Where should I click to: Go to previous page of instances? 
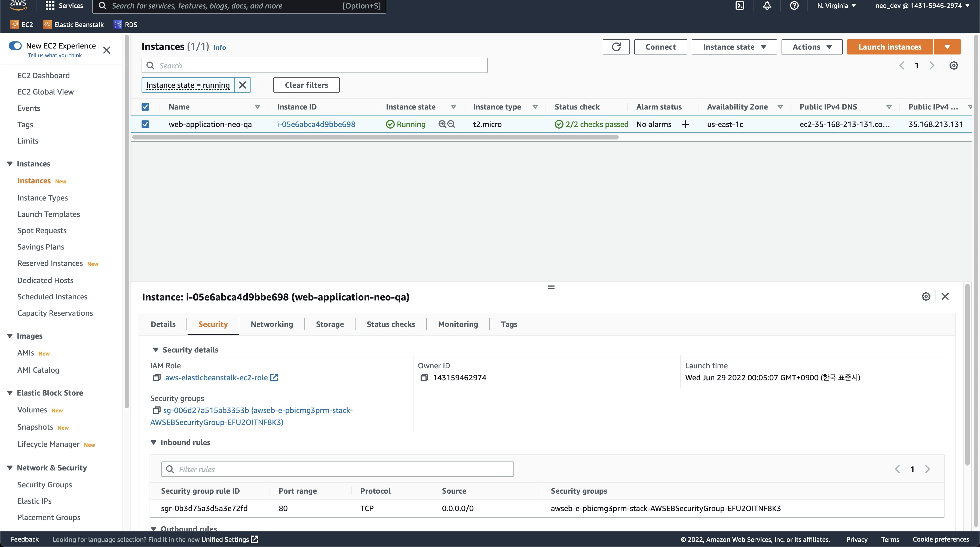tap(902, 65)
